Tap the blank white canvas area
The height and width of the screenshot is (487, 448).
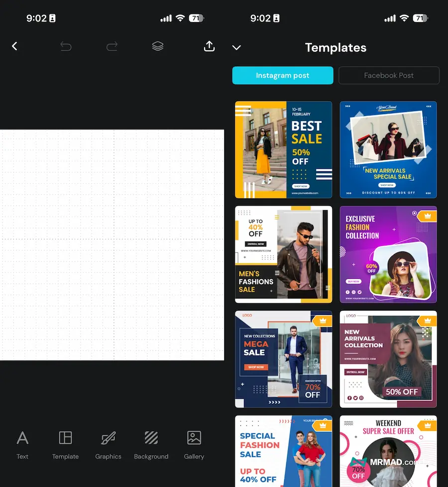[112, 244]
